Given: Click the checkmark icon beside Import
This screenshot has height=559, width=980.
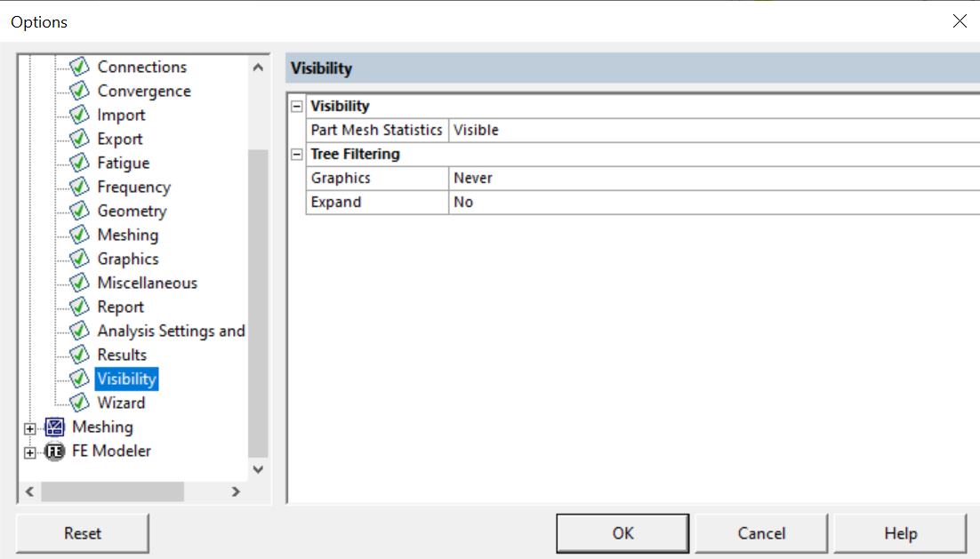Looking at the screenshot, I should tap(79, 115).
